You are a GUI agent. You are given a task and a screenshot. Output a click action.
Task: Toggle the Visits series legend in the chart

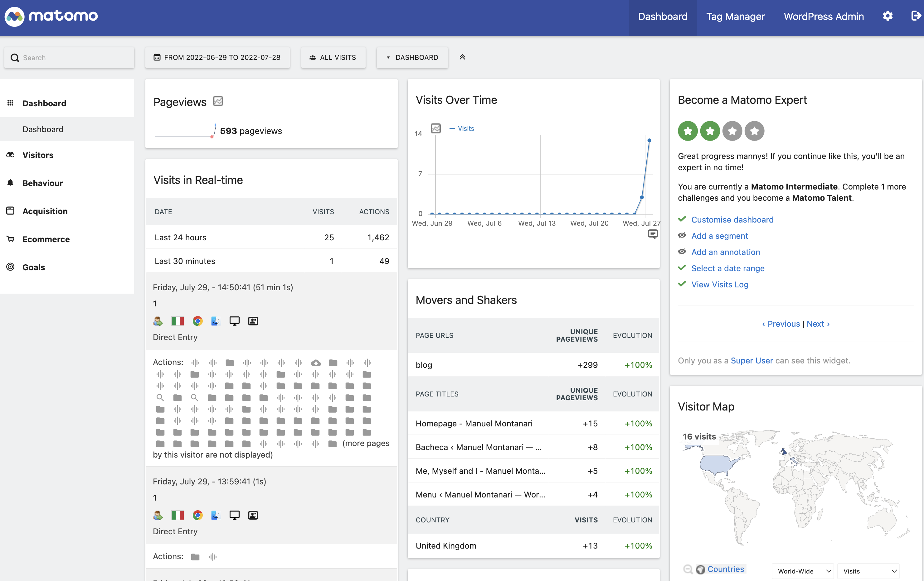click(x=462, y=128)
